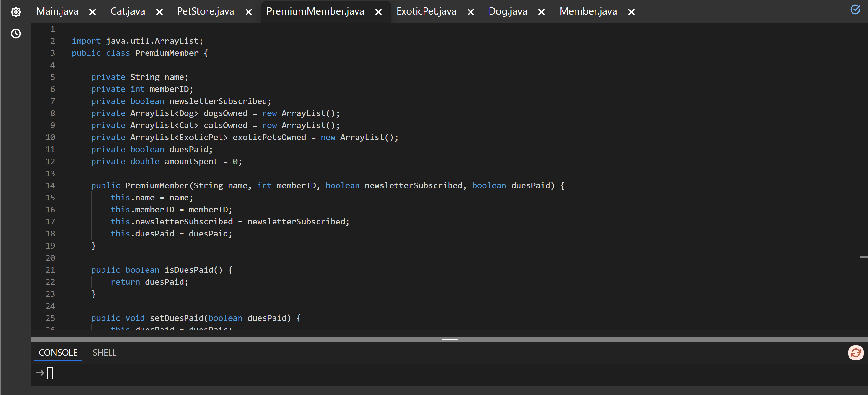Switch to the PetStore.java tab
Image resolution: width=868 pixels, height=395 pixels.
coord(206,11)
